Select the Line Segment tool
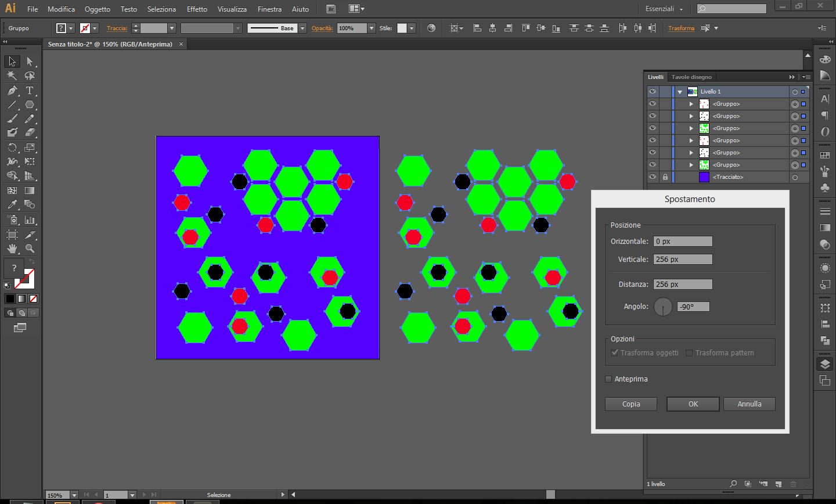The height and width of the screenshot is (504, 836). (x=12, y=105)
